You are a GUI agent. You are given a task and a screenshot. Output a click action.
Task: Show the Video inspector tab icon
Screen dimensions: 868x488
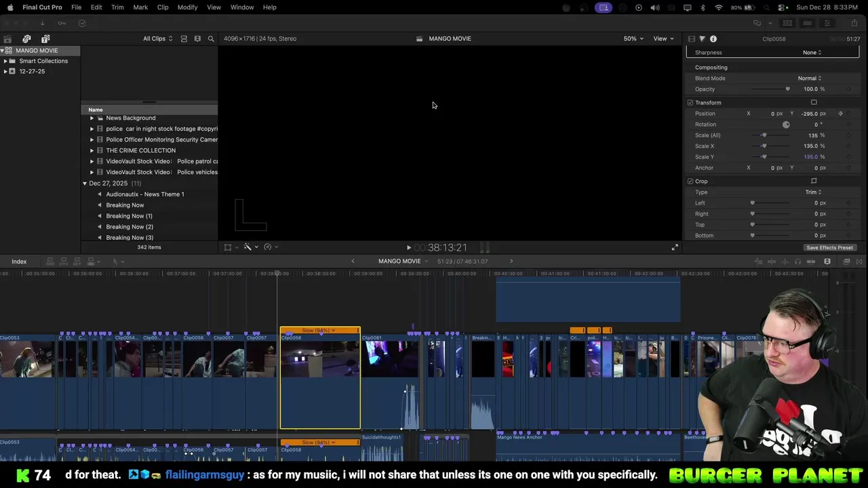(x=691, y=39)
